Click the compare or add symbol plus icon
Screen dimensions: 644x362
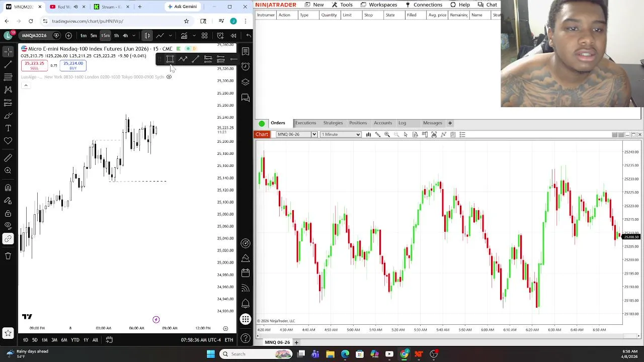pyautogui.click(x=68, y=36)
